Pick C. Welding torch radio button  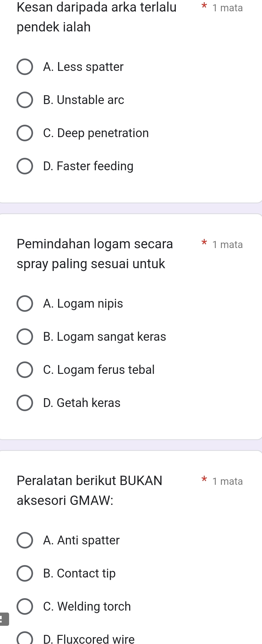point(25,606)
